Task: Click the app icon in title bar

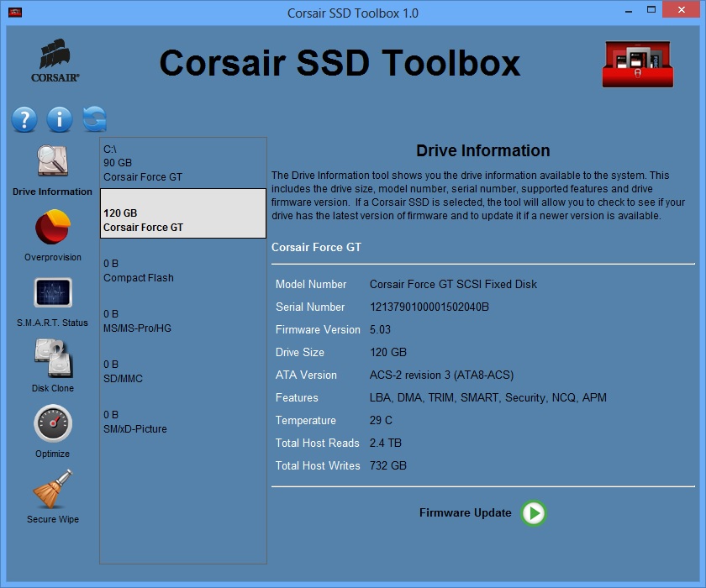Action: (15, 12)
